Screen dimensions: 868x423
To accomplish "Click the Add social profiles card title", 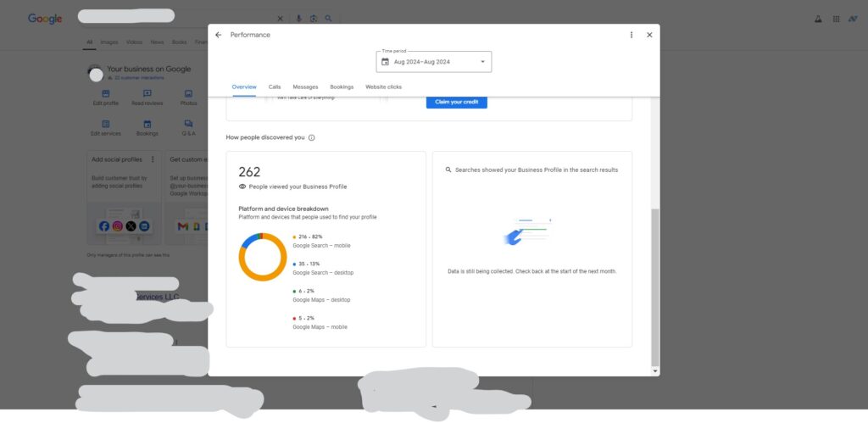I will (117, 159).
